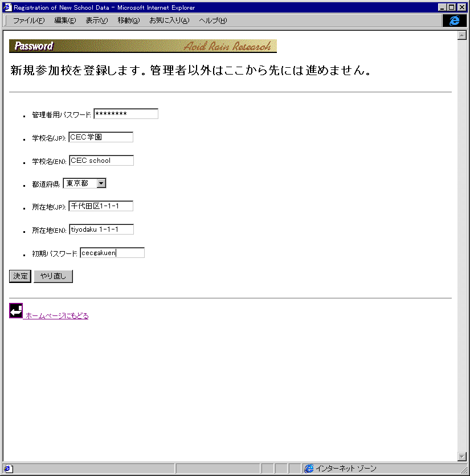
Task: Click the IE page icon in title bar
Action: [x=7, y=7]
